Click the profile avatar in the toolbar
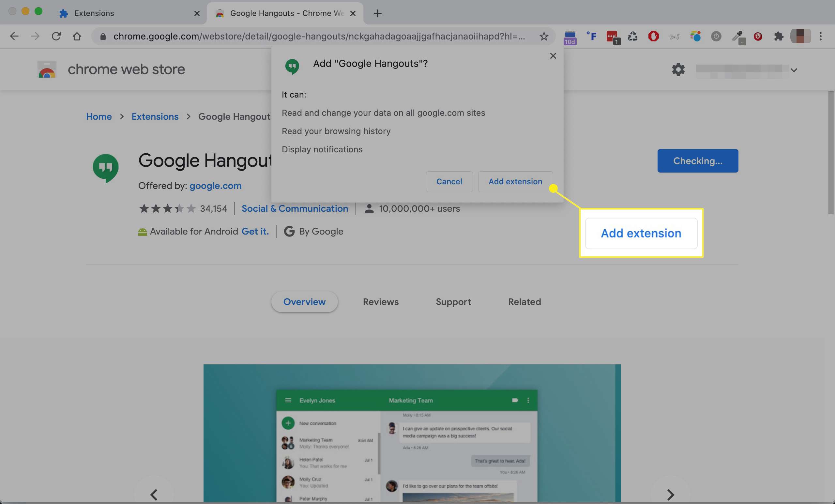This screenshot has height=504, width=835. point(800,36)
